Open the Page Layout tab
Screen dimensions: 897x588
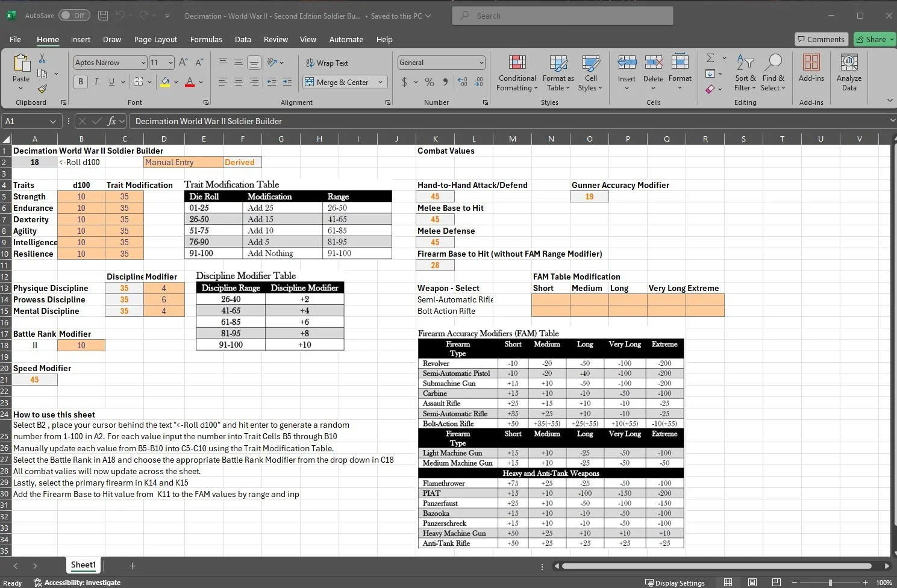point(155,39)
